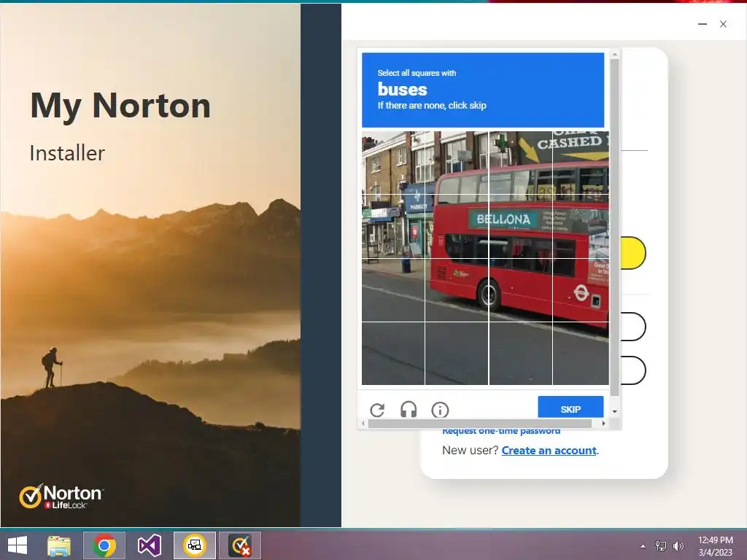Switch to Norton installer taskbar icon
This screenshot has width=747, height=560.
[x=194, y=545]
